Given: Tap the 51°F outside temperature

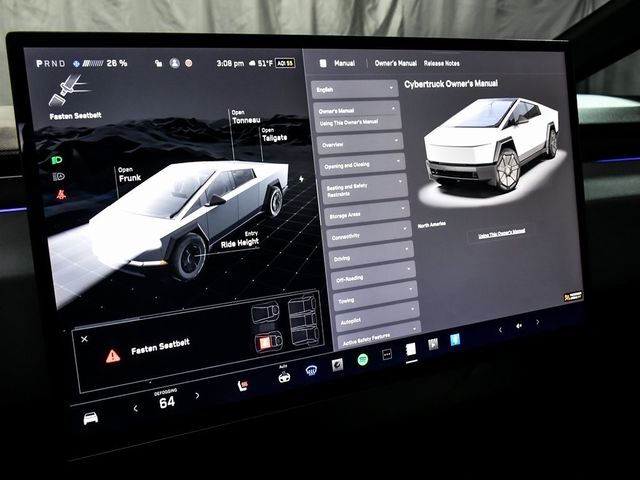Looking at the screenshot, I should 265,63.
